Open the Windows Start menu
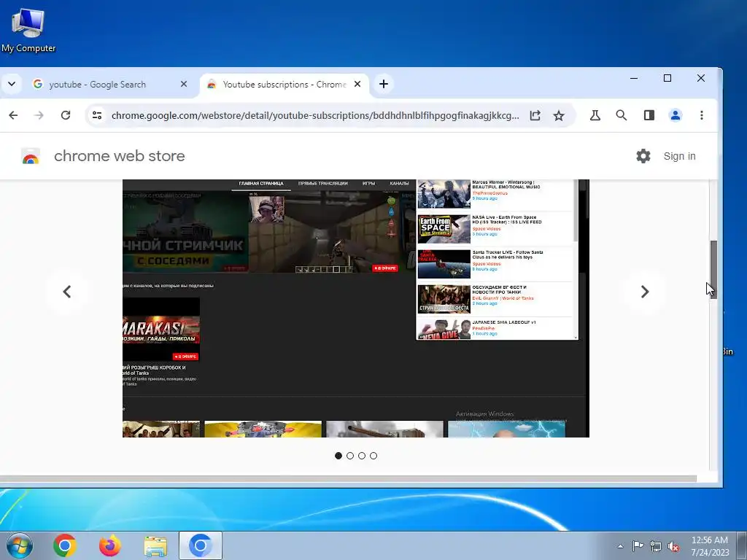 [20, 545]
